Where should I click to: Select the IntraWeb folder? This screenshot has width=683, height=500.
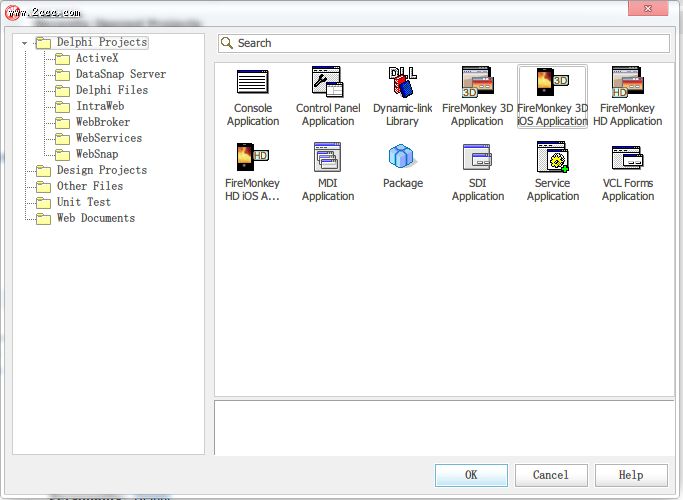[x=90, y=106]
